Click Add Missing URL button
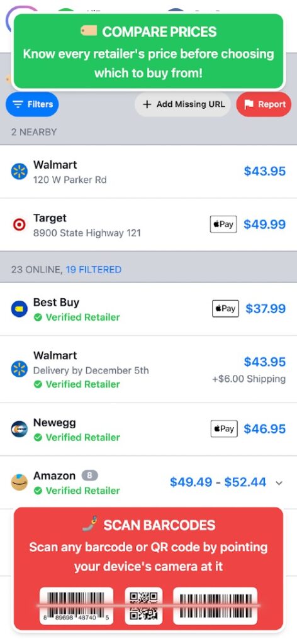This screenshot has height=644, width=297. tap(183, 104)
